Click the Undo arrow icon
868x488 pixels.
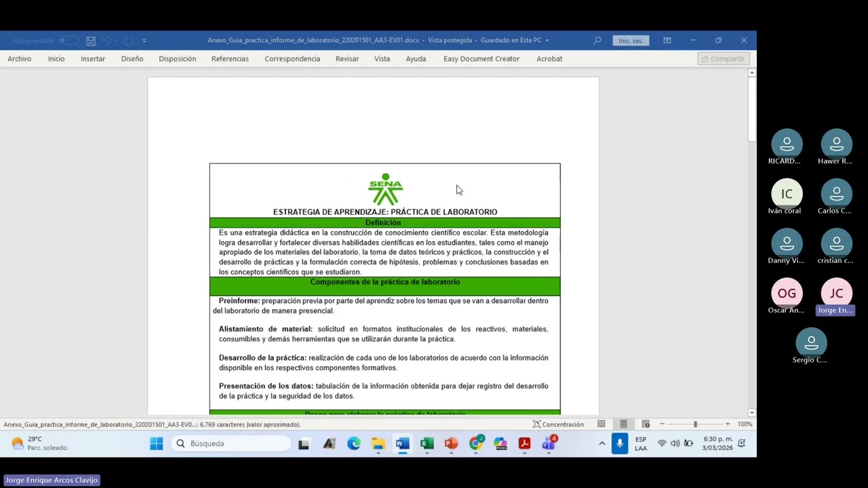pos(106,41)
